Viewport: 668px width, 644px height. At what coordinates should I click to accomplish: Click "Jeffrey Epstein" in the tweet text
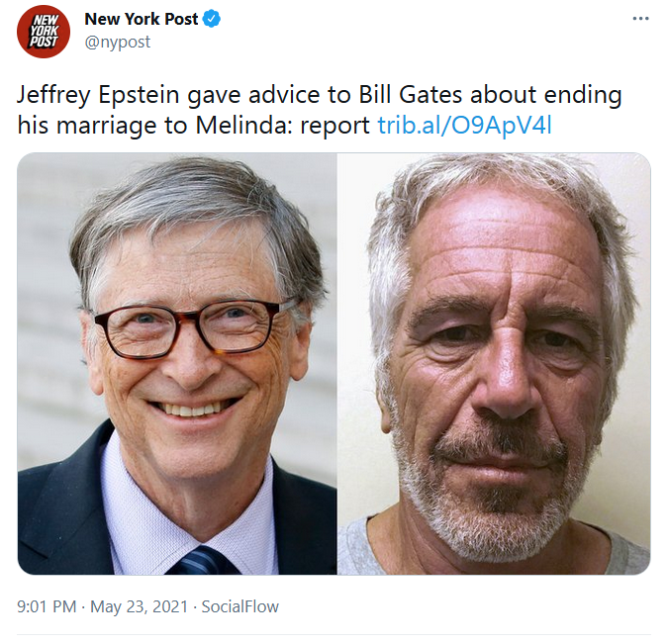pyautogui.click(x=87, y=97)
